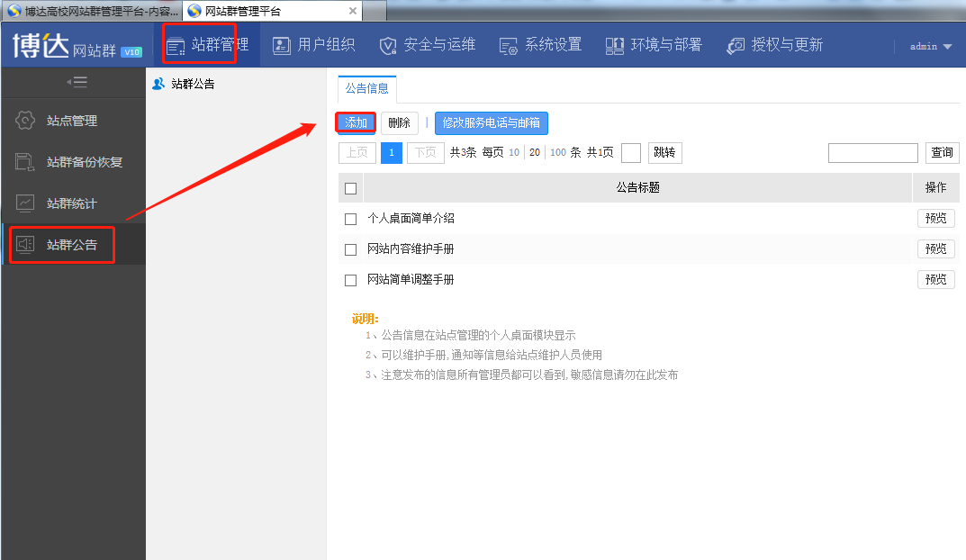This screenshot has width=966, height=560.
Task: Click the 站点管理 gear icon in sidebar
Action: (x=25, y=121)
